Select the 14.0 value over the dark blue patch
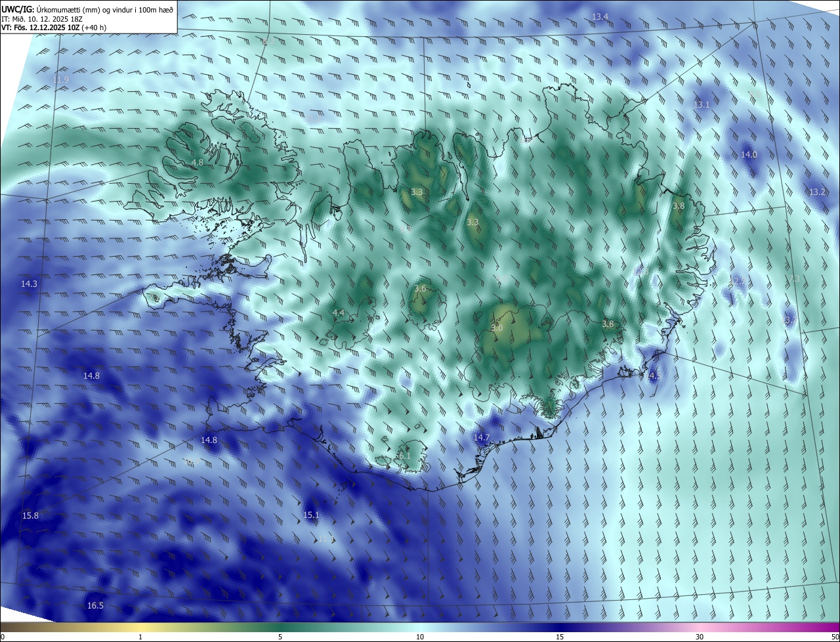 [x=749, y=155]
